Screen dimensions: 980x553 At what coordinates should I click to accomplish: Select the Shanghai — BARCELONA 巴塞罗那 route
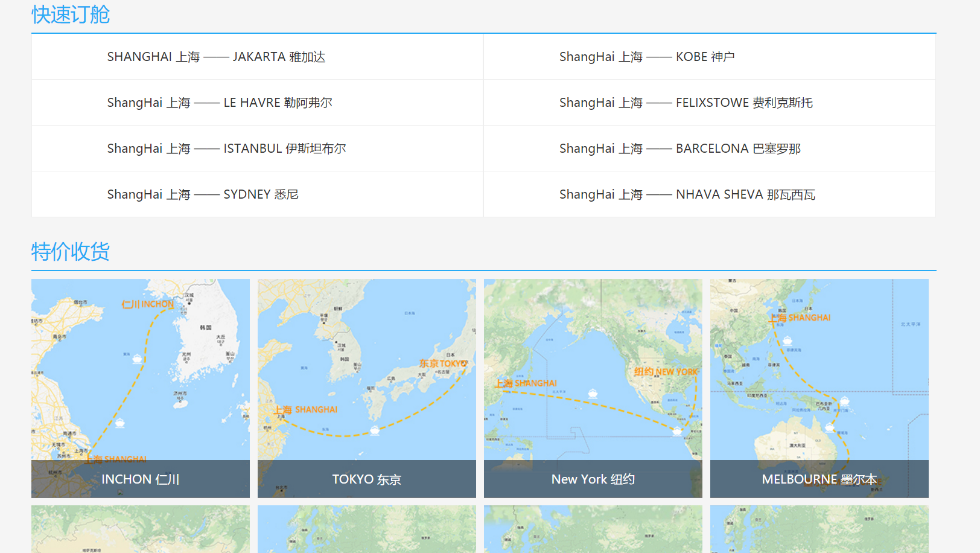point(679,149)
